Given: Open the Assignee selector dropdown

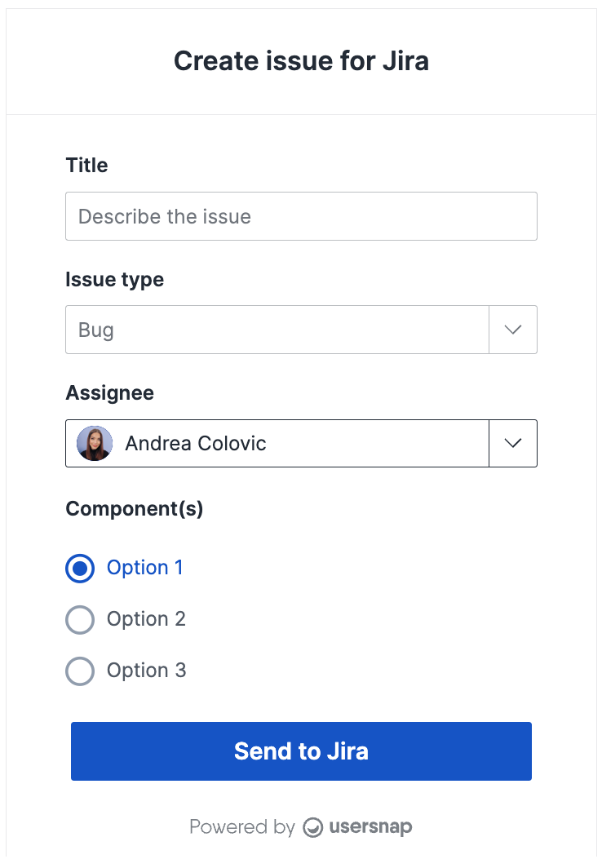Looking at the screenshot, I should pos(513,443).
